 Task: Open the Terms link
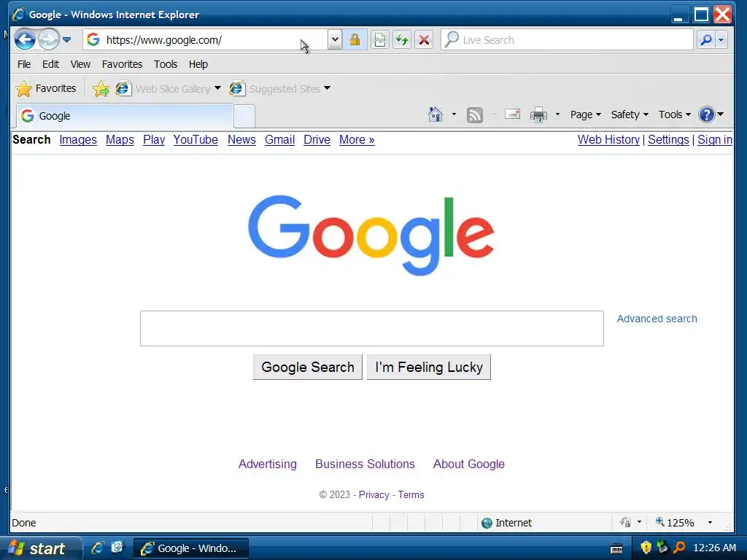[x=411, y=495]
